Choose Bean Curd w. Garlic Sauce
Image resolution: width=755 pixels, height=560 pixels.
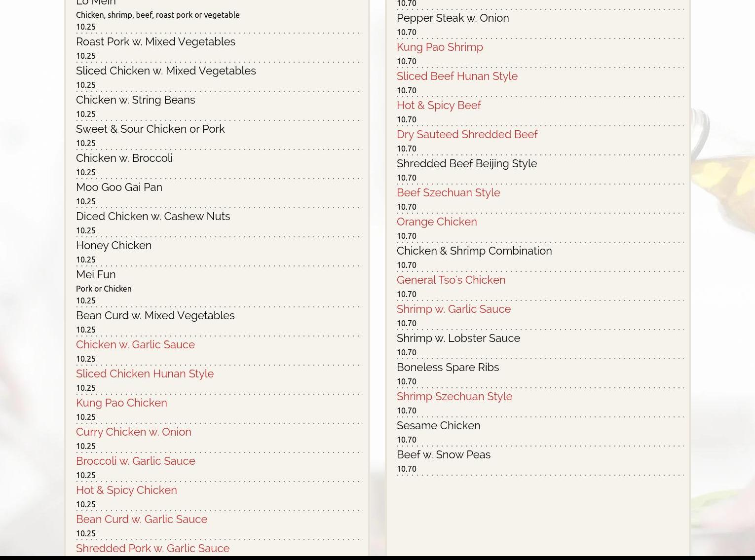pos(141,520)
